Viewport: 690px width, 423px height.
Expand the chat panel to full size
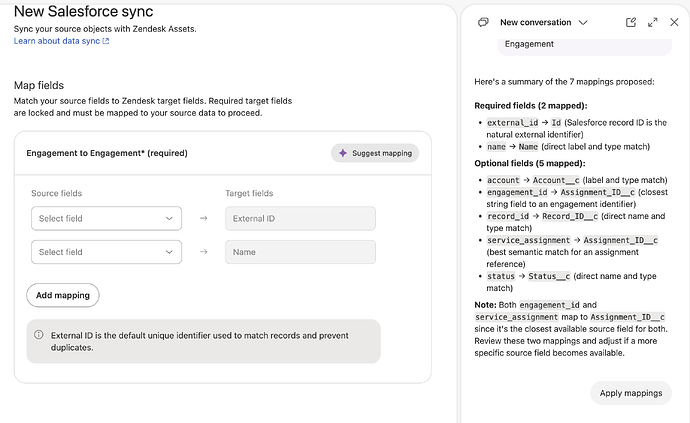pyautogui.click(x=653, y=22)
